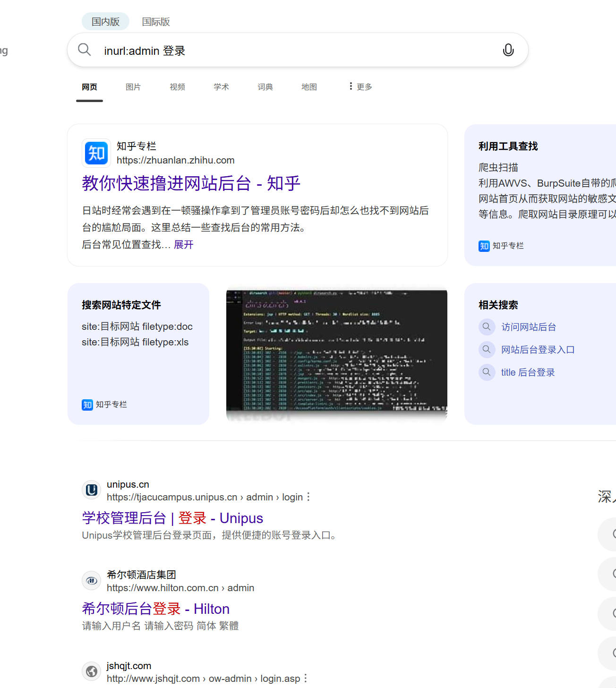
Task: Expand the answer snippet with 展开
Action: (184, 244)
